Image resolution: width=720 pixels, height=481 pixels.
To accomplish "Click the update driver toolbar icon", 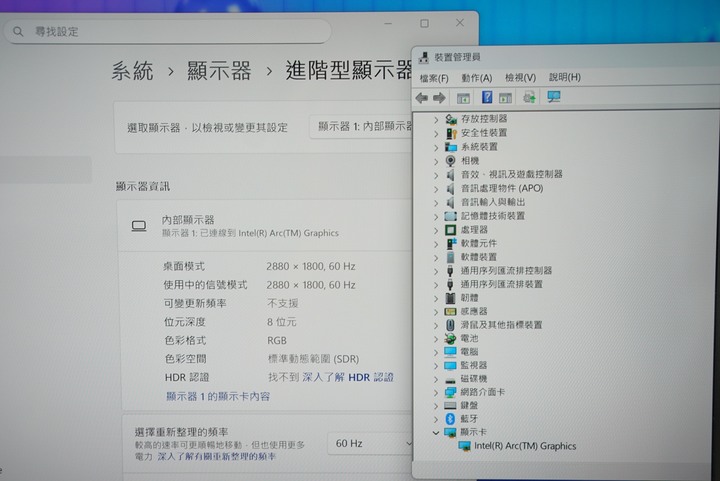I will click(x=529, y=97).
